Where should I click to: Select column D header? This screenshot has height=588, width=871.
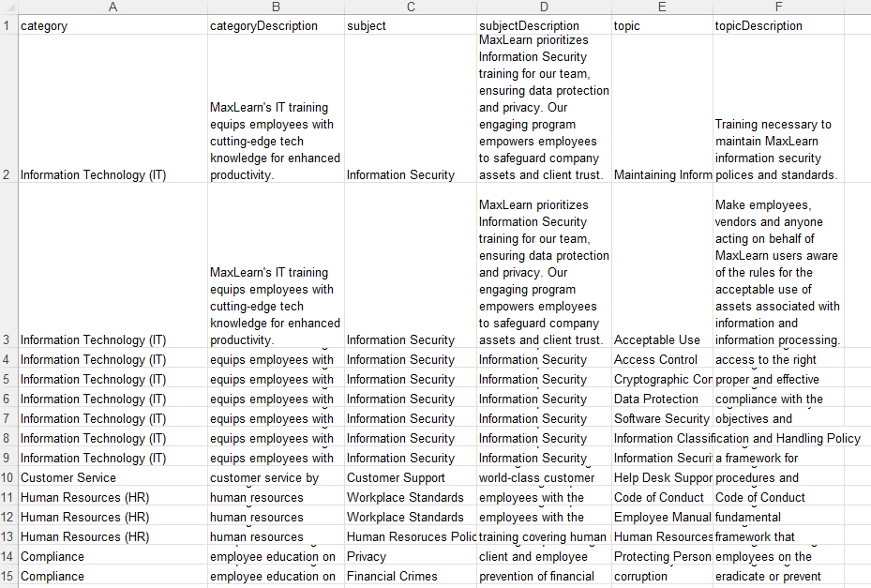coord(544,7)
